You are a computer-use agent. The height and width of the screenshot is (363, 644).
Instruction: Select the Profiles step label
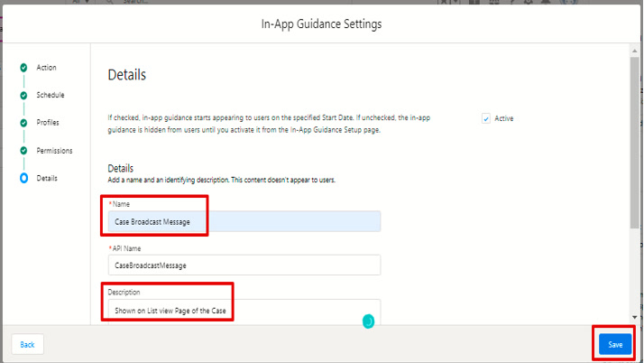48,123
